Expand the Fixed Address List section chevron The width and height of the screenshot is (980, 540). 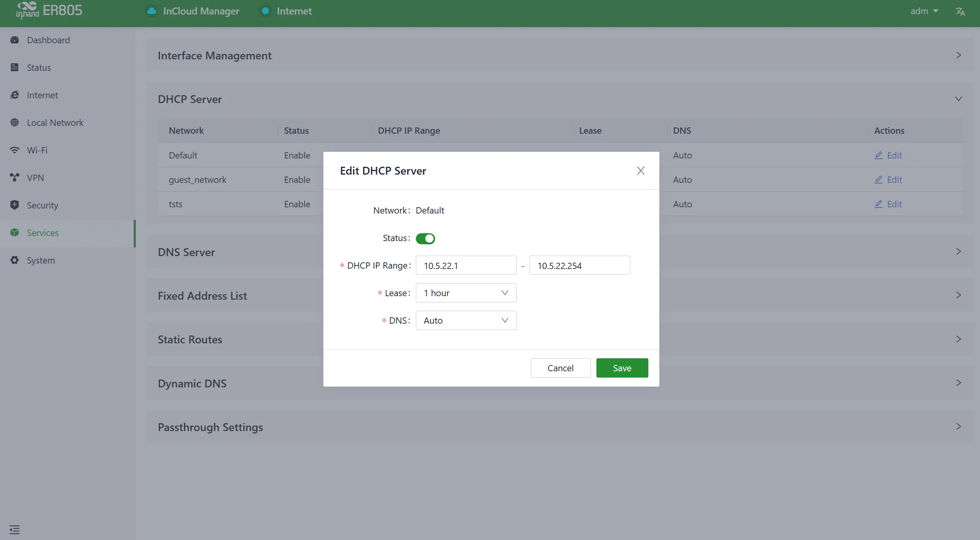[x=958, y=295]
